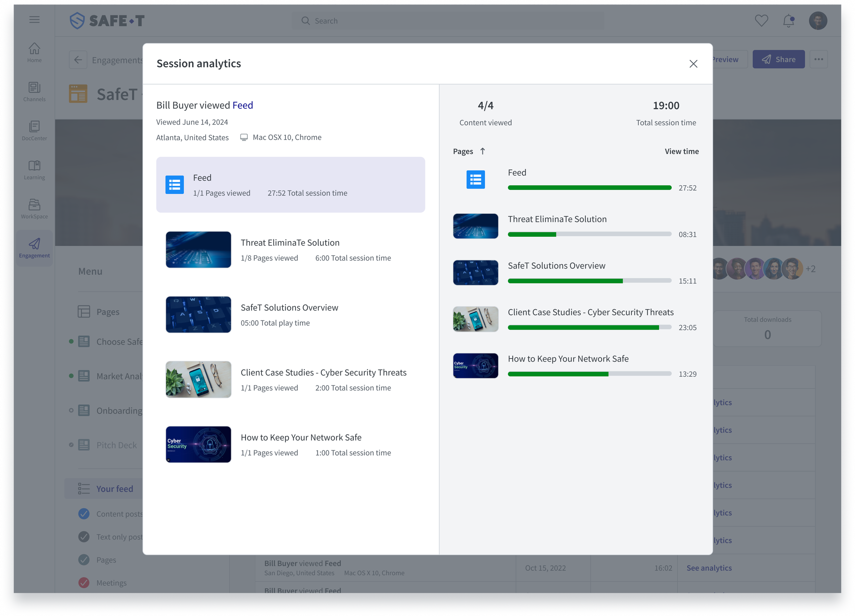The width and height of the screenshot is (855, 616).
Task: Sort by Pages column arrow
Action: tap(483, 151)
